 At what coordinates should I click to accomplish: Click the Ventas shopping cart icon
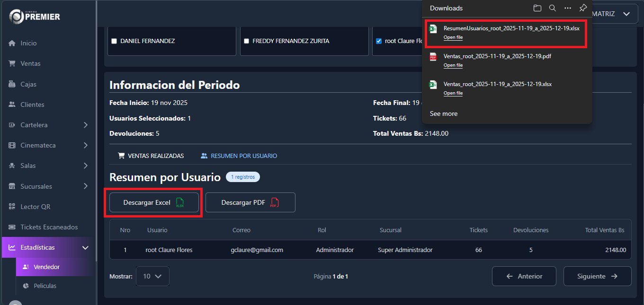pos(12,63)
